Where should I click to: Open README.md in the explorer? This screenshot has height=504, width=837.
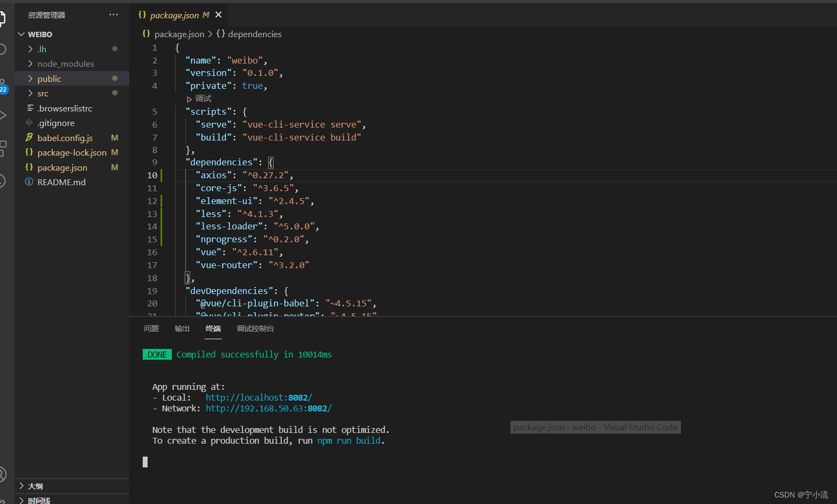[x=72, y=182]
